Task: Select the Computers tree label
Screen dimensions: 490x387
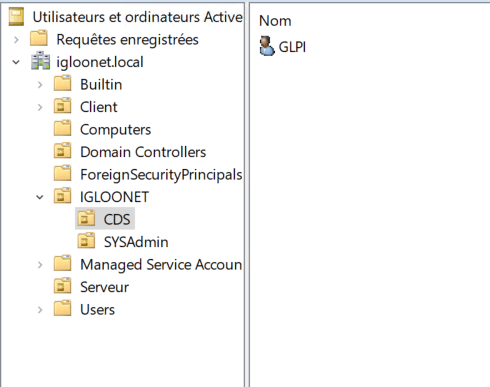Action: (116, 130)
